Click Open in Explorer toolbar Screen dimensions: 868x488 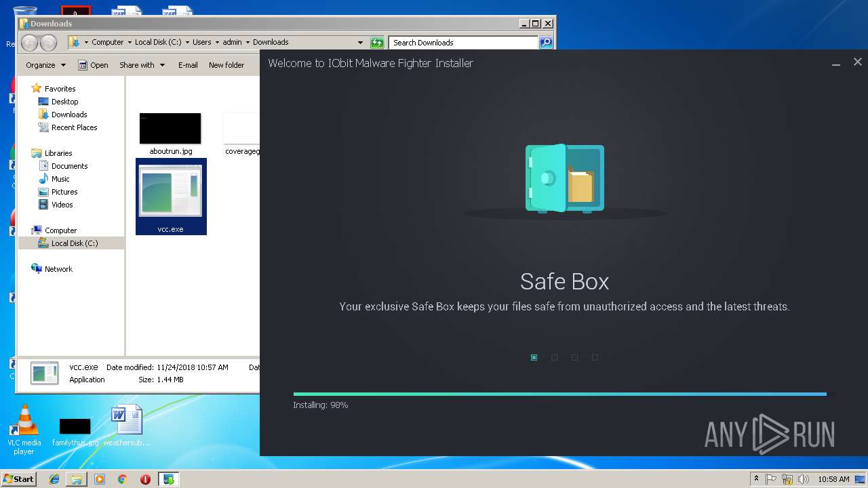93,65
